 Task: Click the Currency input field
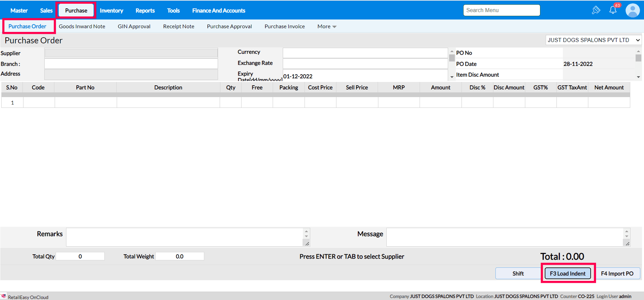[x=365, y=53]
